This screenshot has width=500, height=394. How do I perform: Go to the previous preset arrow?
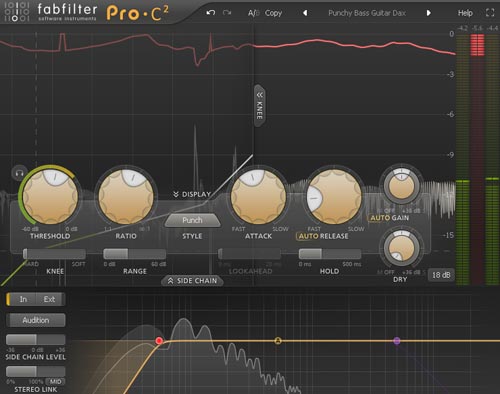[305, 13]
